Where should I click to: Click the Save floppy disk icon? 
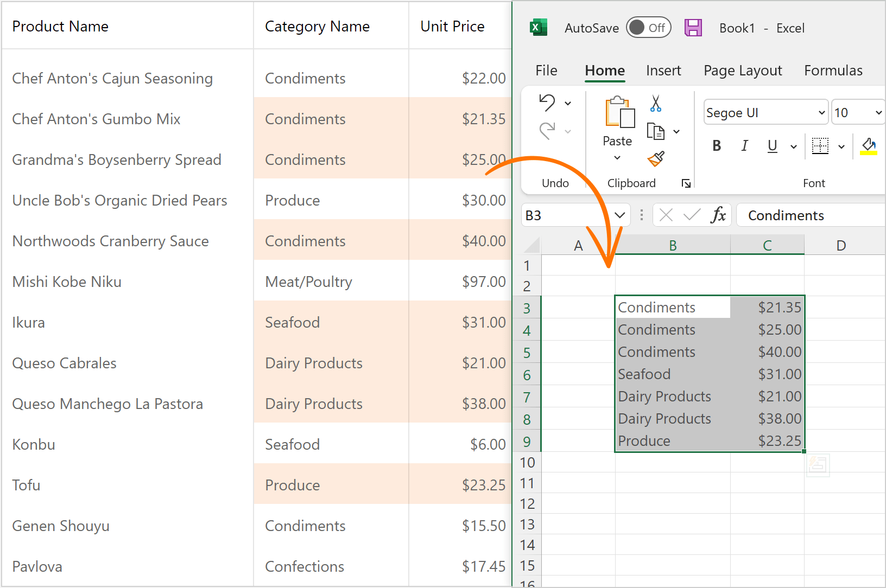(x=693, y=28)
